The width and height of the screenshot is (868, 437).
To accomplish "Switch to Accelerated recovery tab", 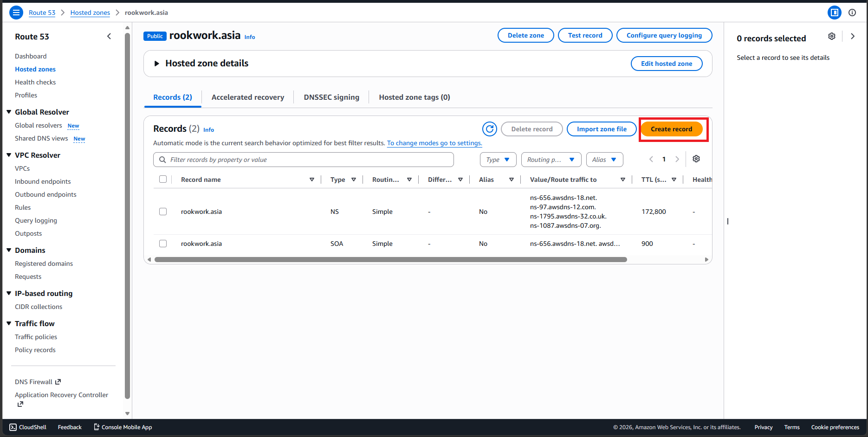I will pos(248,97).
